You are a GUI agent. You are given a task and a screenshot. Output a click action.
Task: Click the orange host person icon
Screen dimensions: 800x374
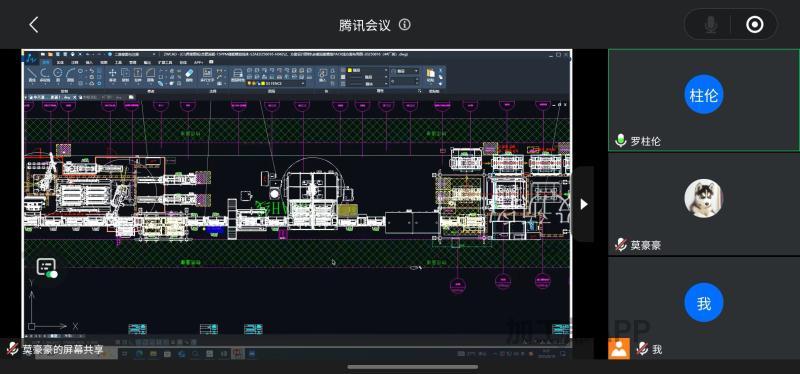point(619,349)
